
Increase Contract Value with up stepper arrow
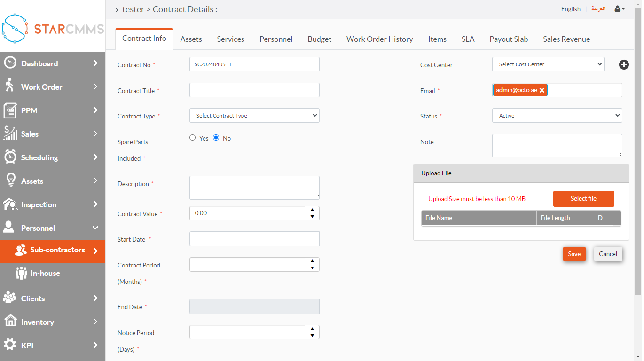[312, 210]
